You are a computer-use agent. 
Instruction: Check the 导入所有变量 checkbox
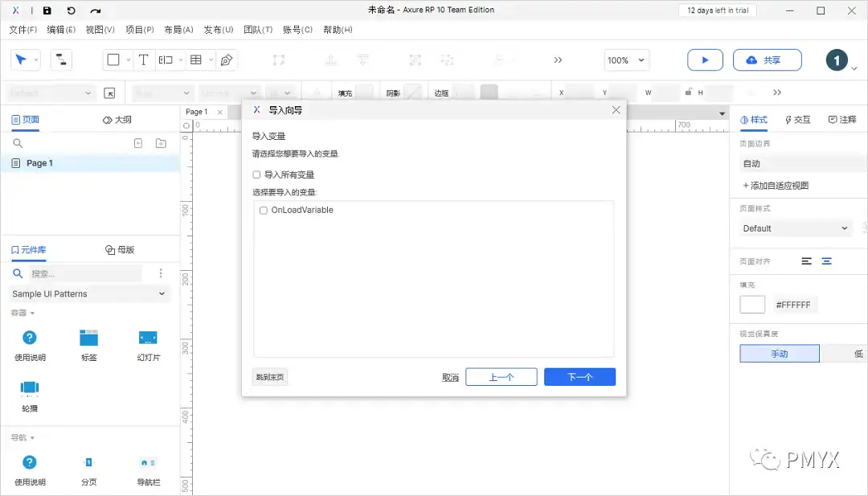[256, 174]
